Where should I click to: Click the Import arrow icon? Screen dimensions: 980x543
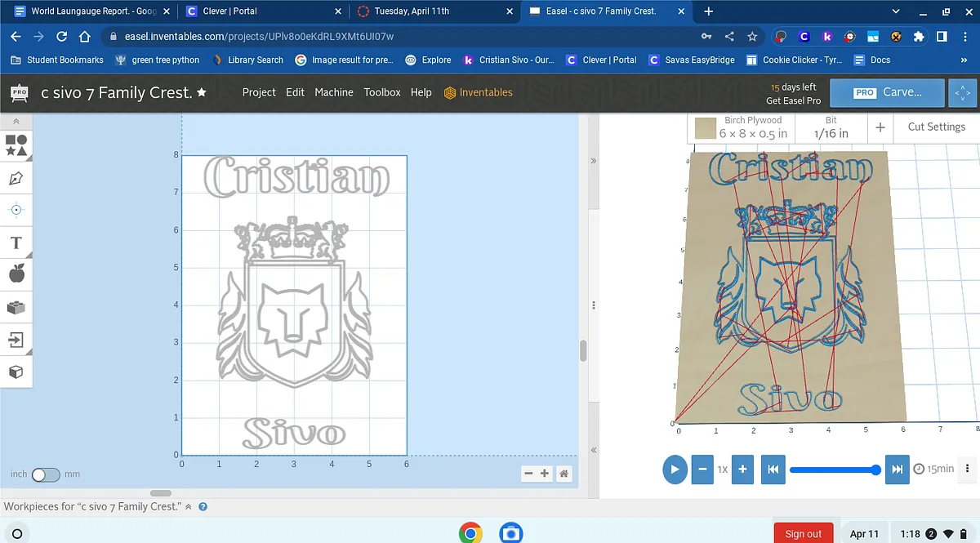click(x=16, y=339)
